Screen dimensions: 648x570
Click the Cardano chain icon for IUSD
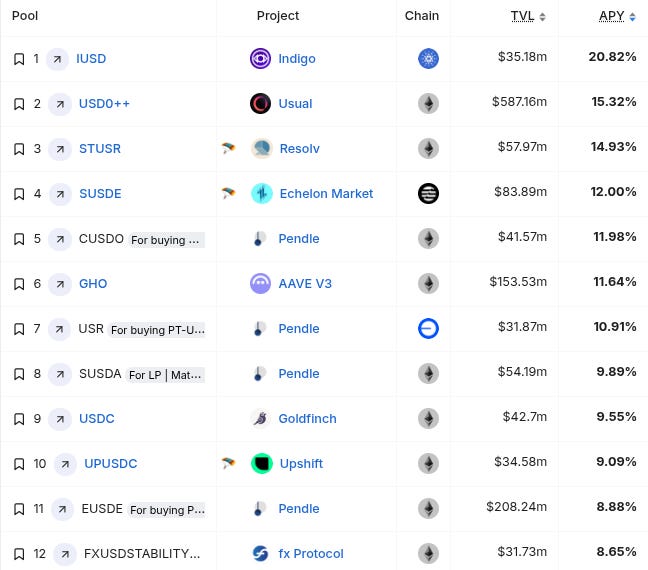(x=429, y=59)
